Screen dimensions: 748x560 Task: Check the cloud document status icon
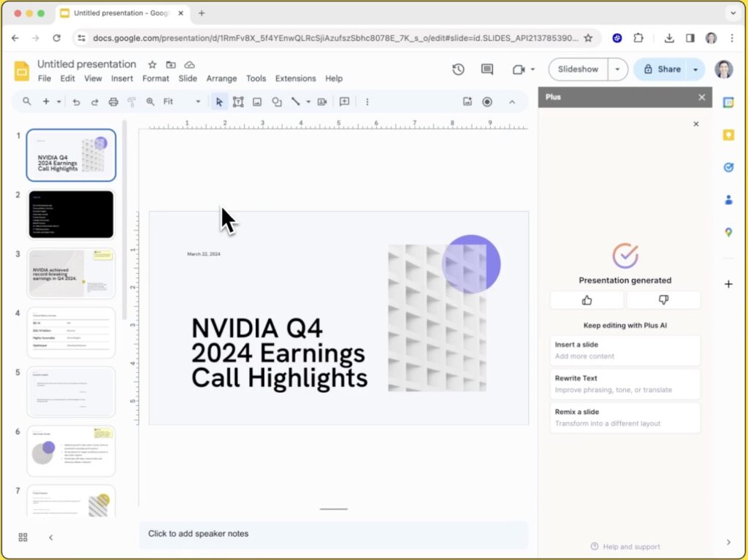(189, 64)
